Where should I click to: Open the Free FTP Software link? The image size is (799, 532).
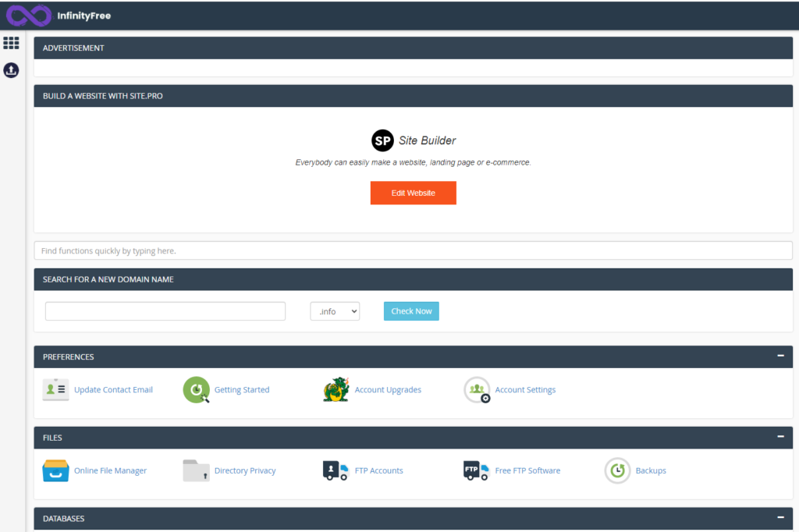(527, 470)
